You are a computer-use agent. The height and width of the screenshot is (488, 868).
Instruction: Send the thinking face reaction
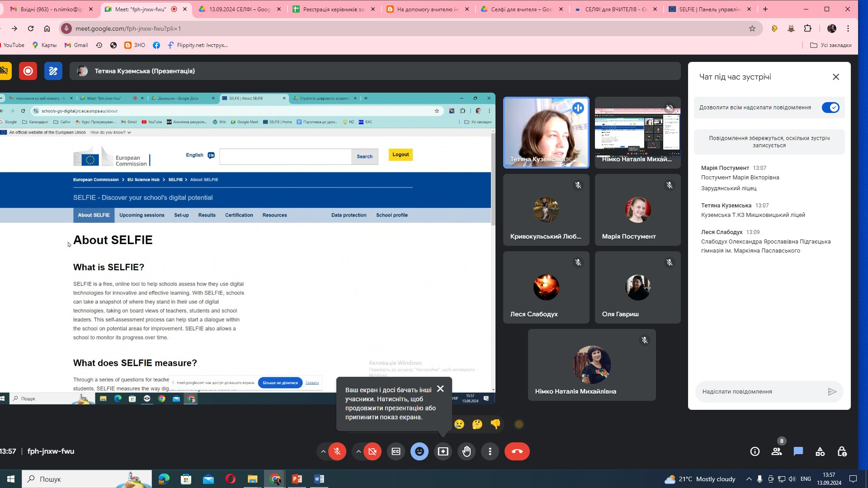[x=477, y=424]
